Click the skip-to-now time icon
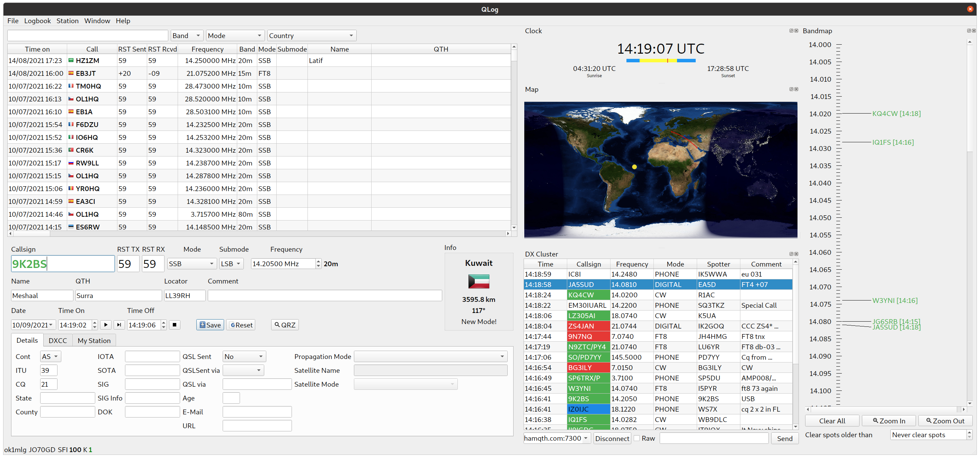 coord(119,325)
